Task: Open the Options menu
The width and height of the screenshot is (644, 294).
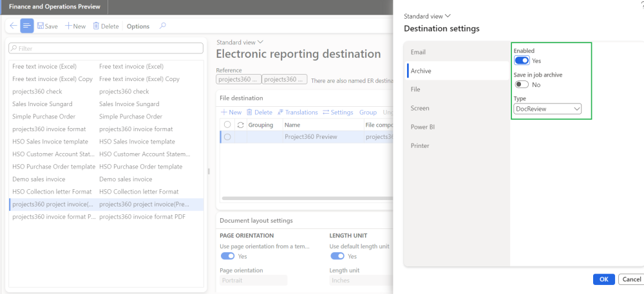Action: pos(138,26)
